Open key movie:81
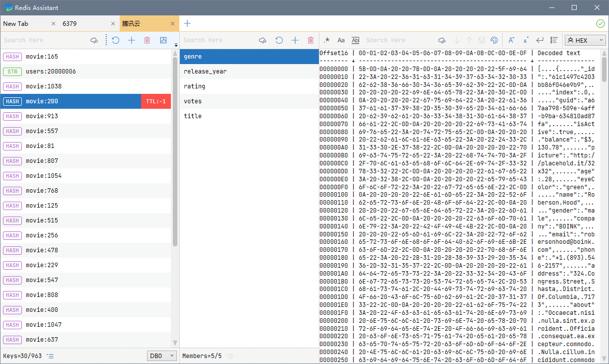 click(85, 146)
